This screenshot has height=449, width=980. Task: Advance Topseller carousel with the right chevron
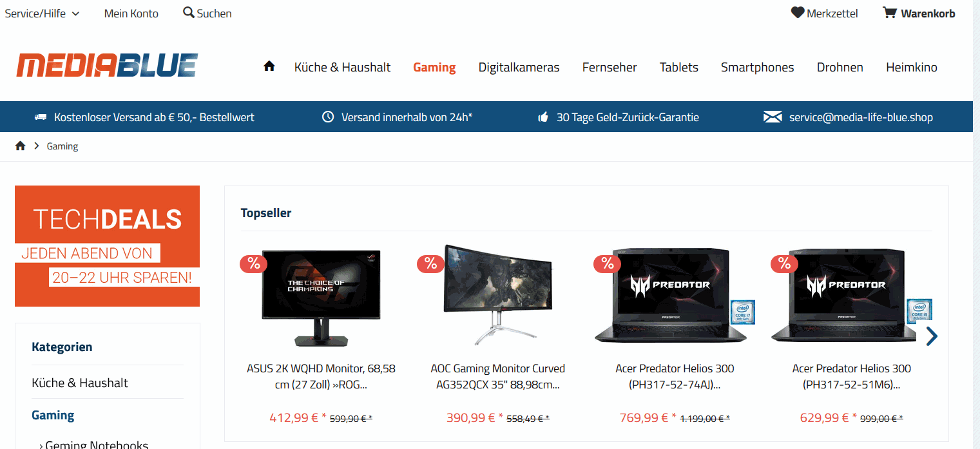click(932, 336)
